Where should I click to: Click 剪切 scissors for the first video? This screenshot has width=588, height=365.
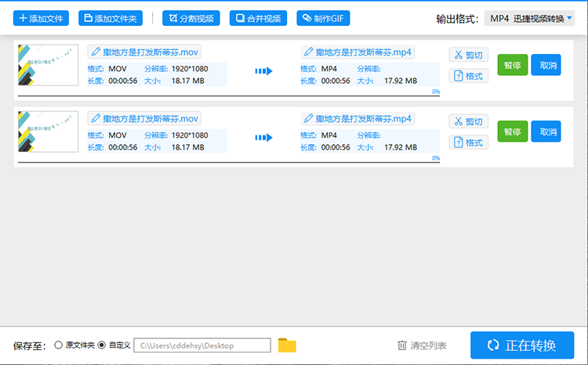point(468,55)
